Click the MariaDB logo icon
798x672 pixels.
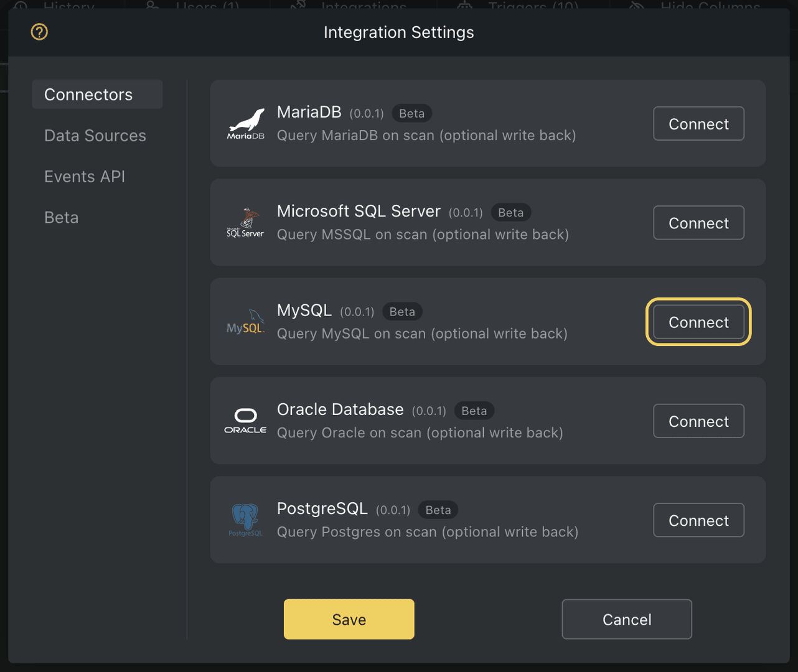245,123
